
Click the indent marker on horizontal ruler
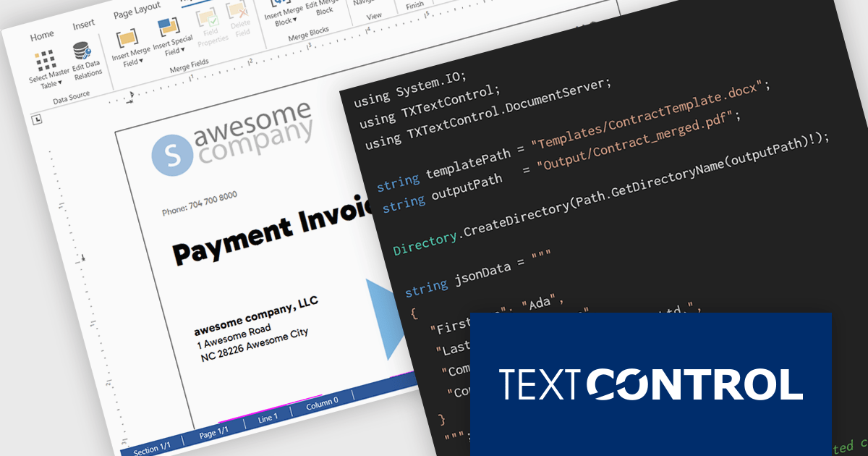(x=131, y=96)
